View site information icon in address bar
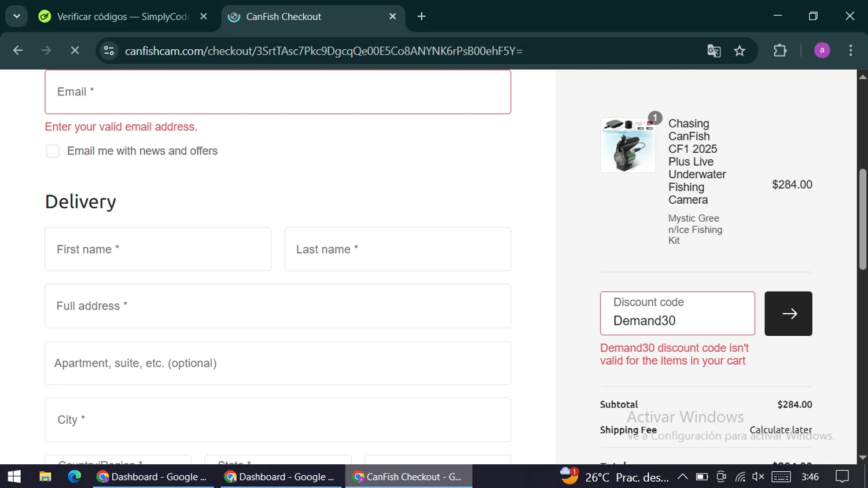 tap(109, 51)
